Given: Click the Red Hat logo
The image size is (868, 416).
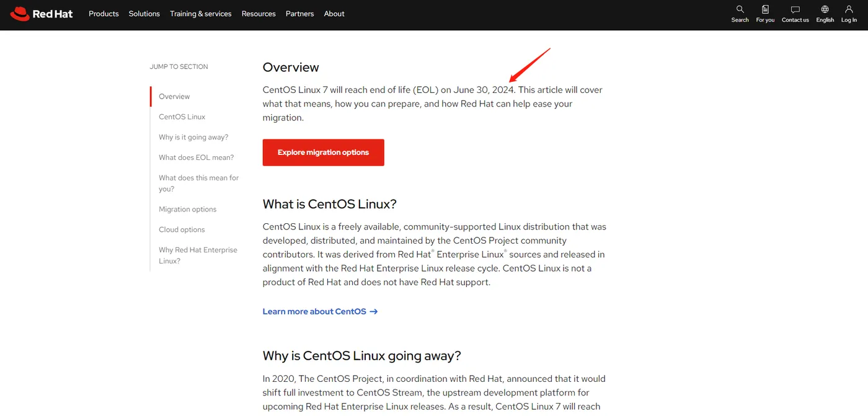Looking at the screenshot, I should point(42,14).
